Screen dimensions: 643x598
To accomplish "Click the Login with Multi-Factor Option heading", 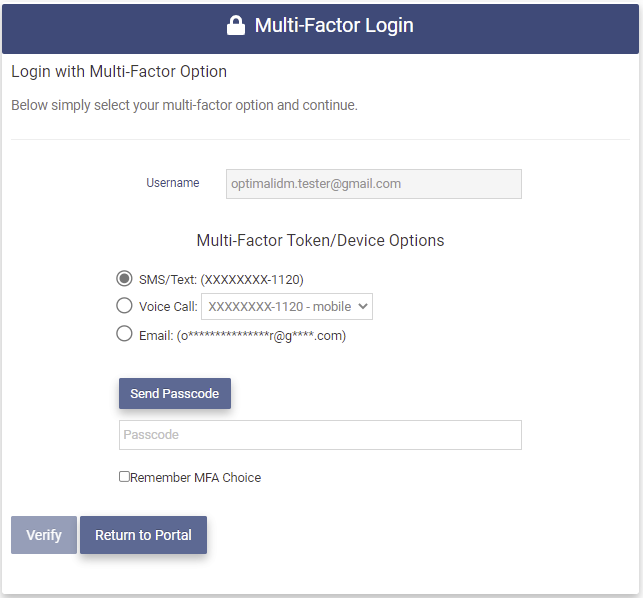I will (x=119, y=72).
